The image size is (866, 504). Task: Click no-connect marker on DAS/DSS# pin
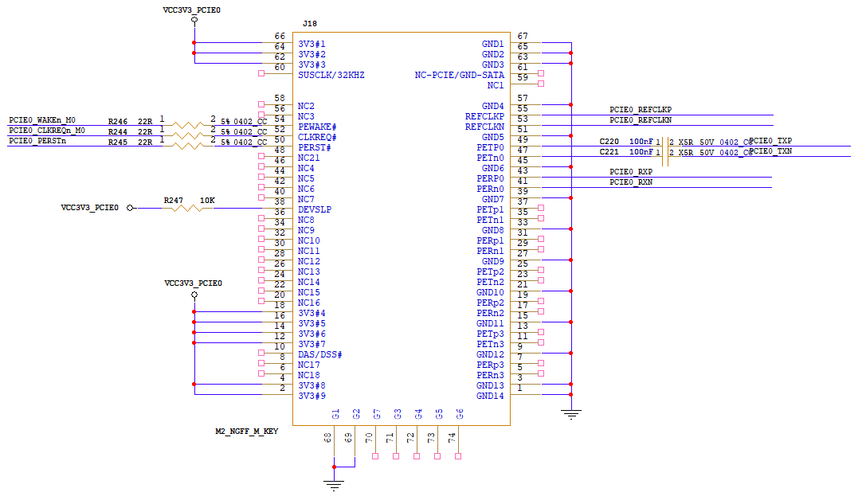[x=261, y=353]
